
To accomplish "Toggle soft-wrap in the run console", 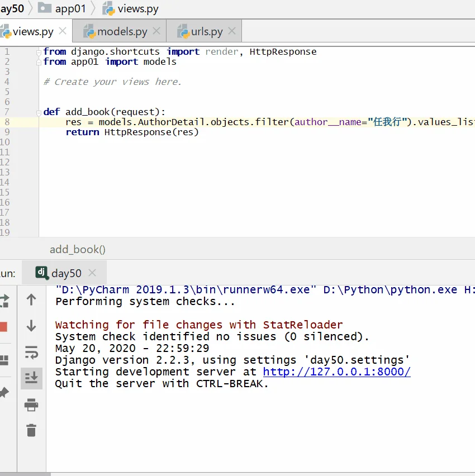I will [x=31, y=352].
